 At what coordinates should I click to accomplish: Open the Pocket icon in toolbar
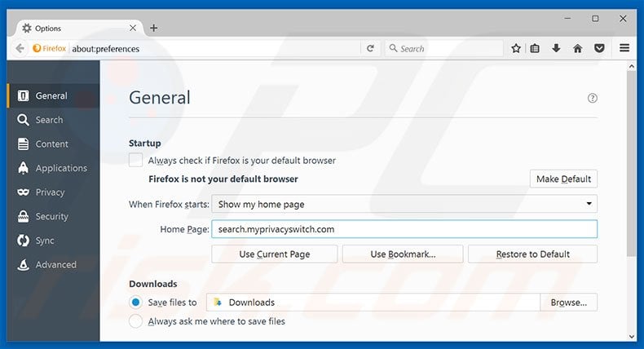tap(599, 48)
